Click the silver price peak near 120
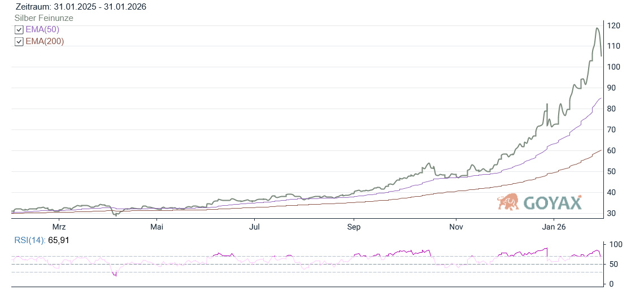This screenshot has width=644, height=290. tap(597, 28)
